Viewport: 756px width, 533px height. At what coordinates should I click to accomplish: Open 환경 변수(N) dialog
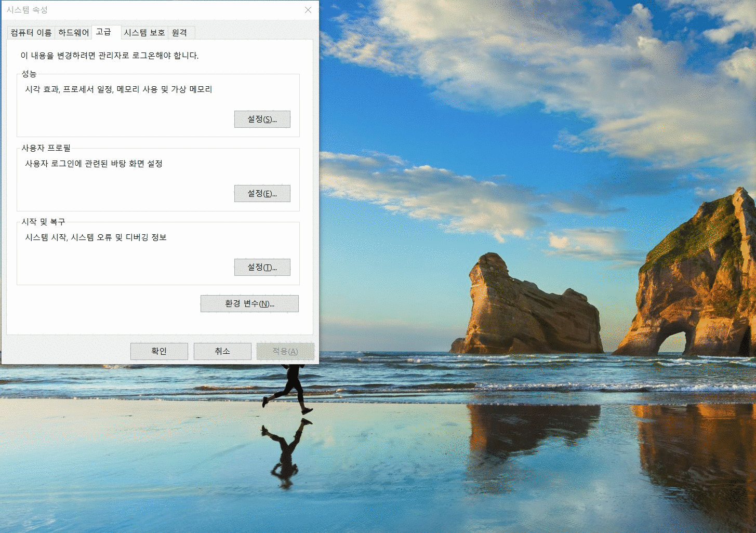tap(249, 303)
